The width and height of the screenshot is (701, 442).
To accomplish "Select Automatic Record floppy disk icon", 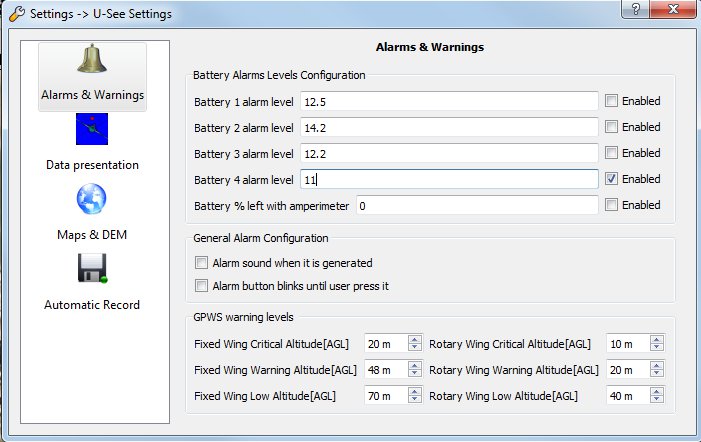I will (91, 270).
